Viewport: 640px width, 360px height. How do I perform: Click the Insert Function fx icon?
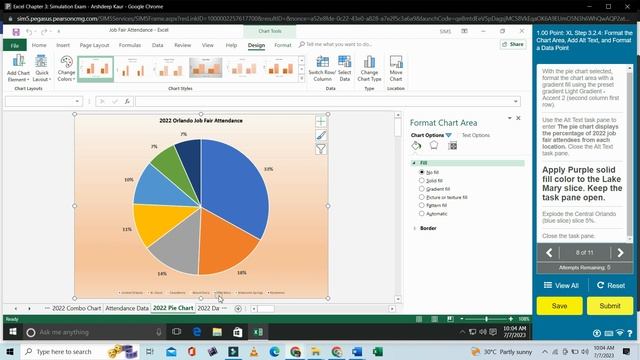tap(127, 101)
